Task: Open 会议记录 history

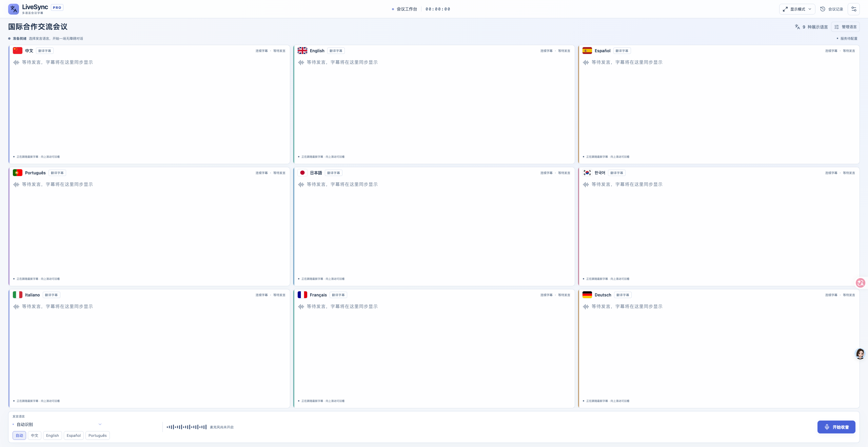Action: [x=832, y=9]
